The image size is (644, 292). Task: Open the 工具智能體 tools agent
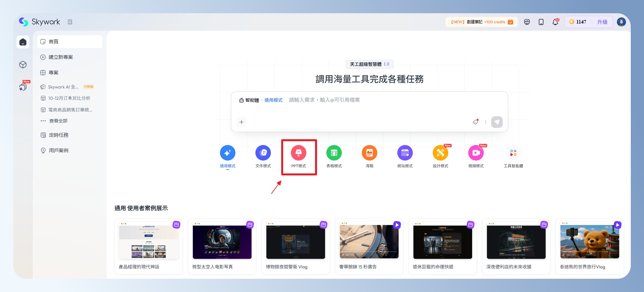click(513, 153)
